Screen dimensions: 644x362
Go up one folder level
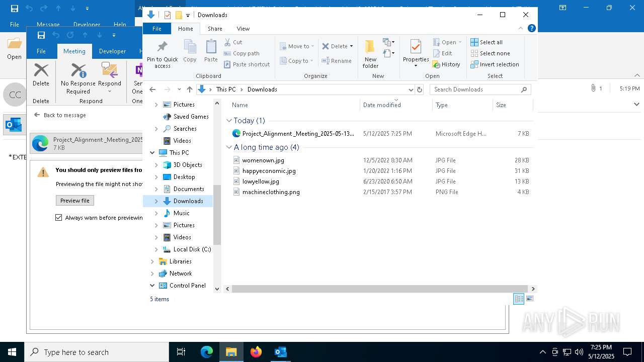pyautogui.click(x=190, y=89)
